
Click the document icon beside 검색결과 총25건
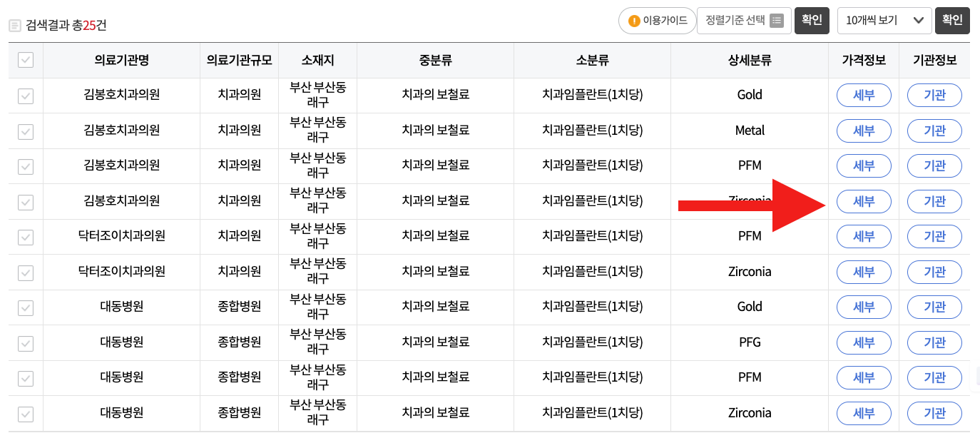pyautogui.click(x=15, y=24)
